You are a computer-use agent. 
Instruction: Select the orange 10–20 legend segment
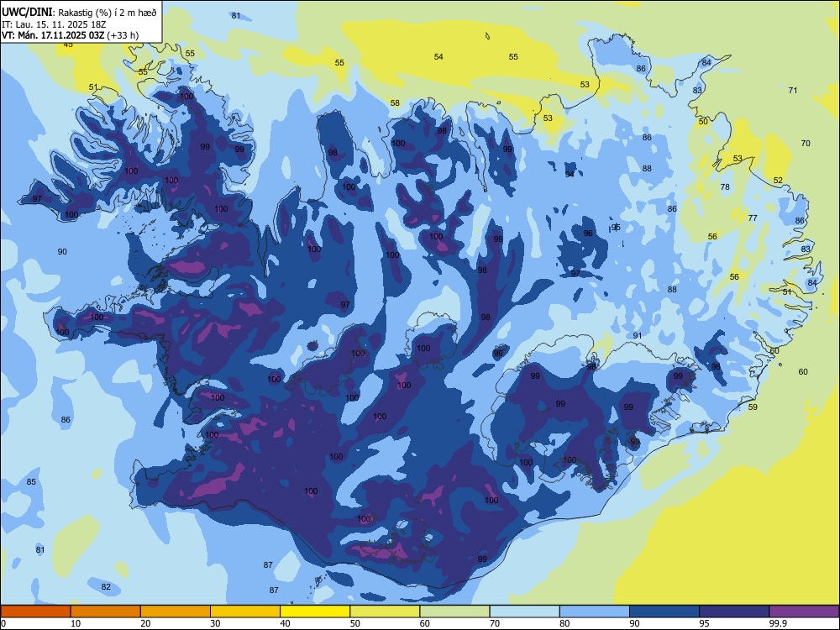(x=106, y=612)
